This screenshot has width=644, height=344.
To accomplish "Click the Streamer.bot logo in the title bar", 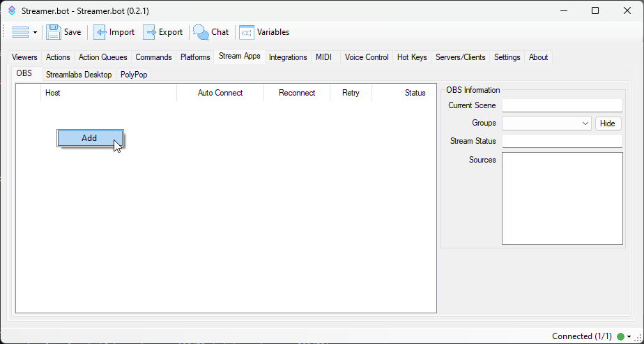I will point(11,10).
